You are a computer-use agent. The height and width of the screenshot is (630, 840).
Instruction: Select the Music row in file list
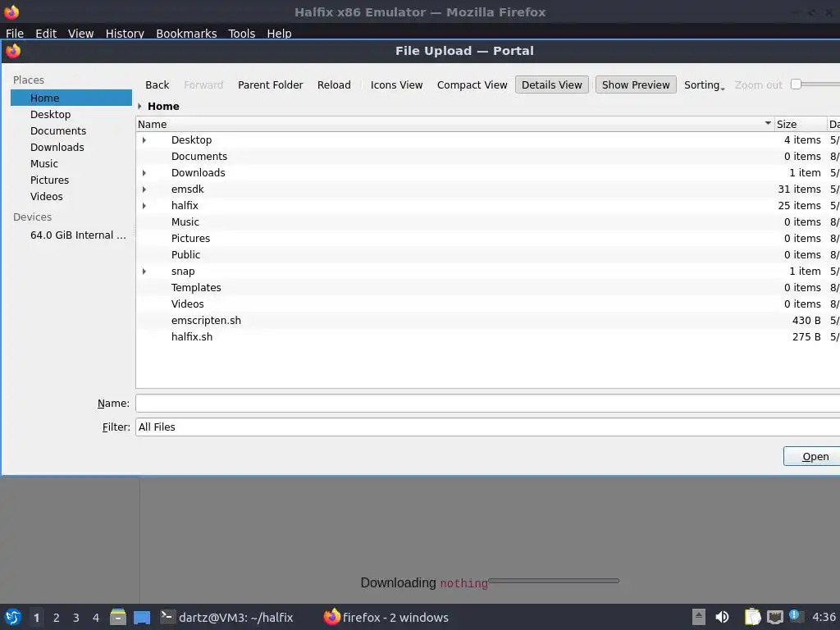487,221
